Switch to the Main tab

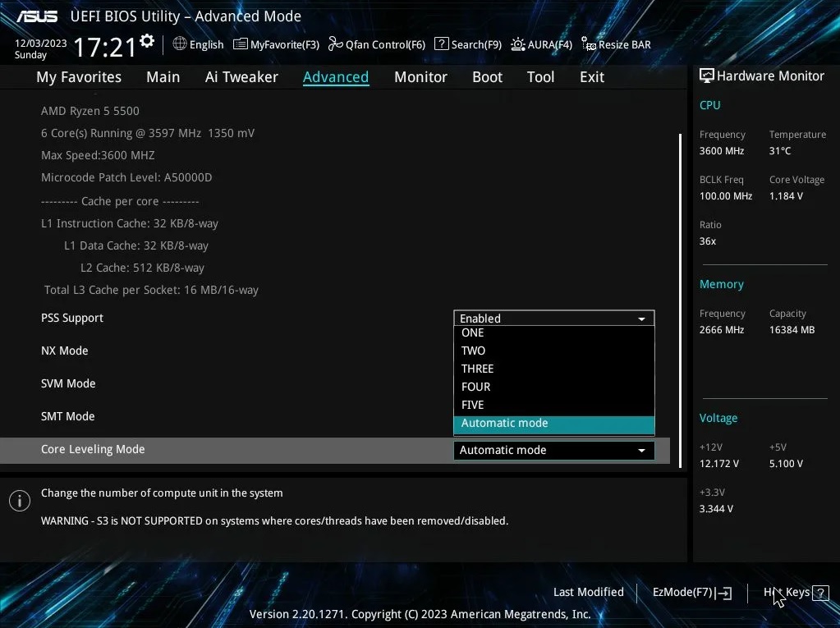coord(163,77)
